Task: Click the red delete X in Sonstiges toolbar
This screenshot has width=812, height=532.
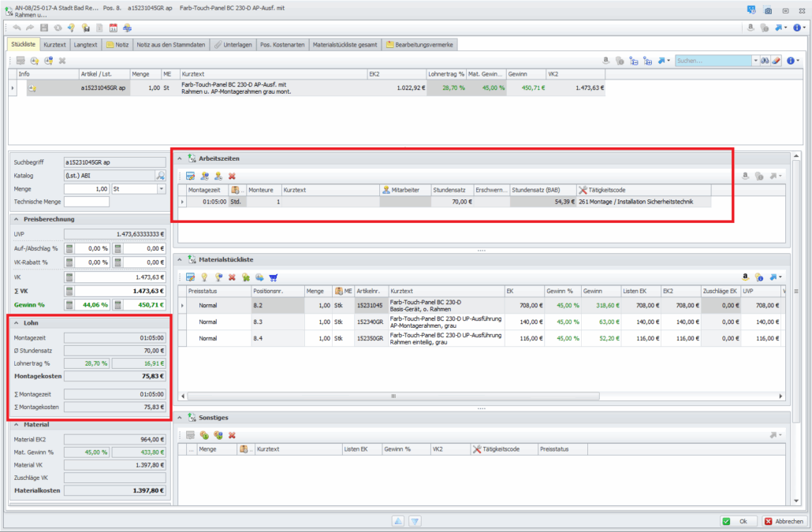Action: coord(232,435)
